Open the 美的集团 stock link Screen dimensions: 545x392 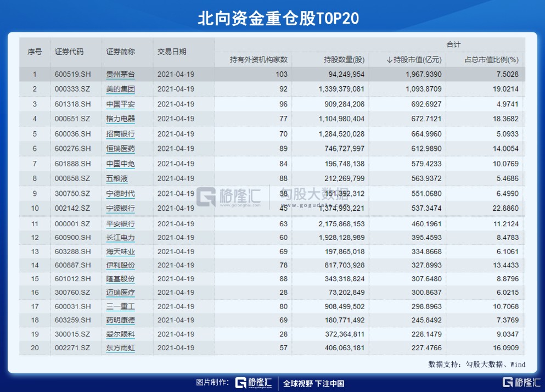tap(120, 89)
